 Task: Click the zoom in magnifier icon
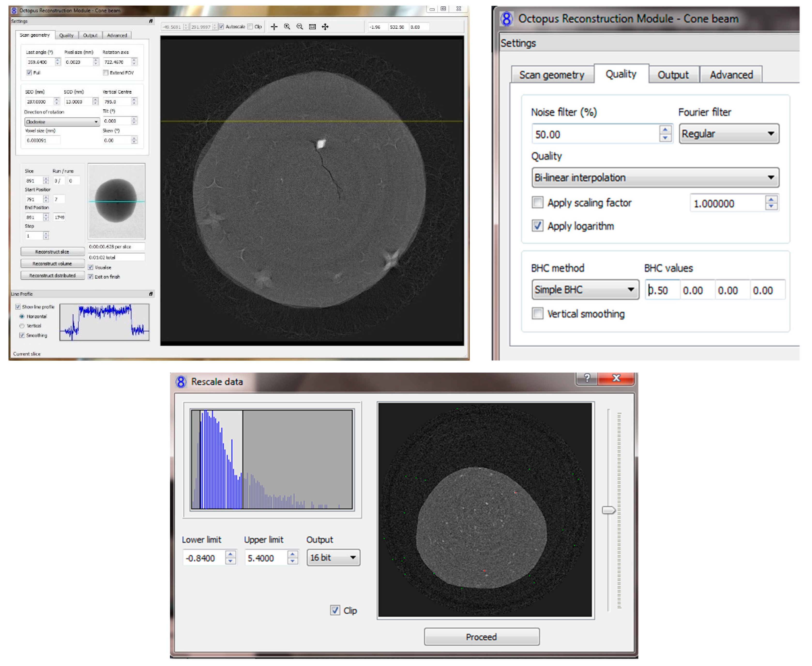tap(287, 26)
